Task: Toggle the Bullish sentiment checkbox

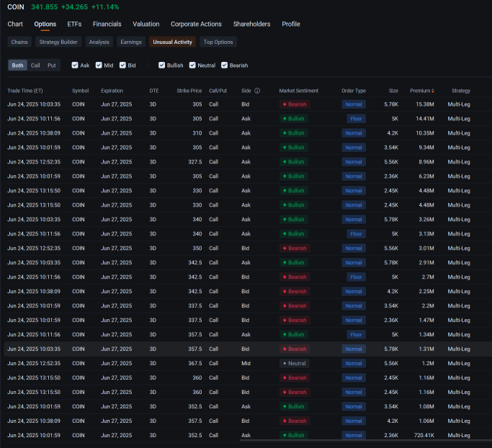Action: pos(161,66)
